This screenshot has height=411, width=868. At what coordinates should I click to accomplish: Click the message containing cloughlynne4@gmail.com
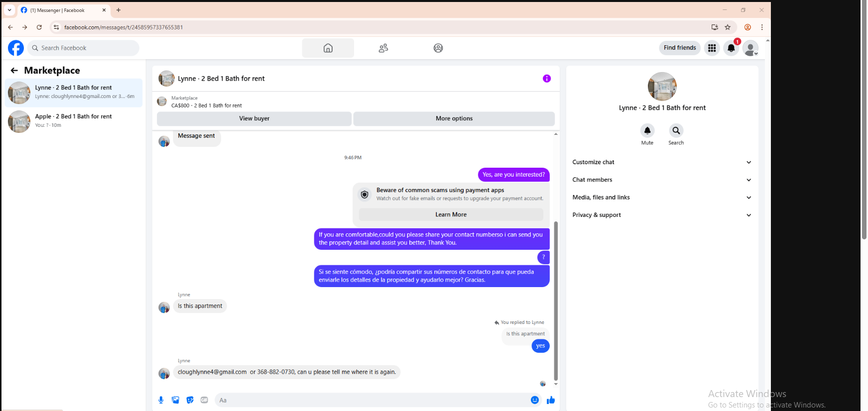(x=287, y=372)
